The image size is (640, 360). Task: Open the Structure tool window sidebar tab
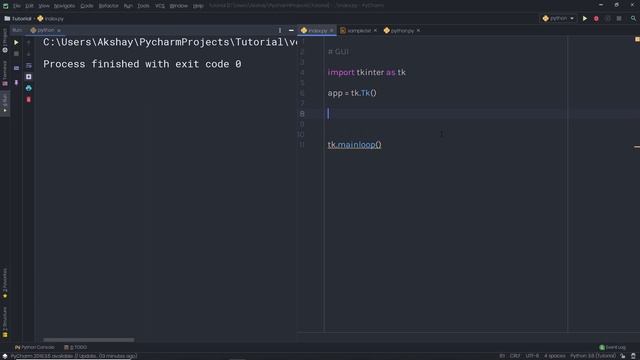5,322
